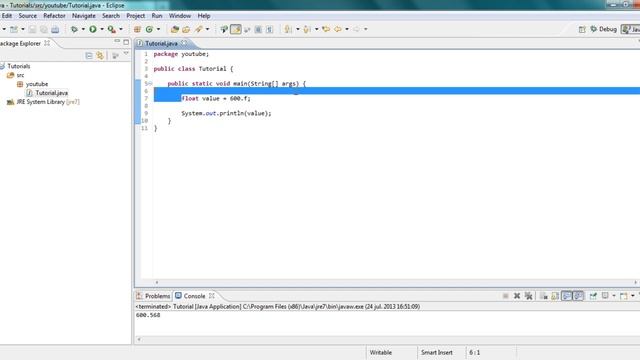640x360 pixels.
Task: Open the Run button dropdown arrow
Action: coord(102,29)
